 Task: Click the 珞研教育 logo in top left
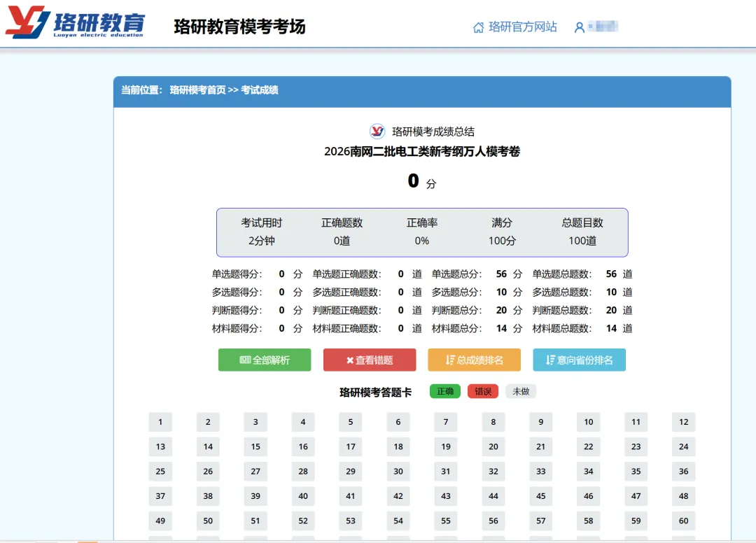(77, 21)
